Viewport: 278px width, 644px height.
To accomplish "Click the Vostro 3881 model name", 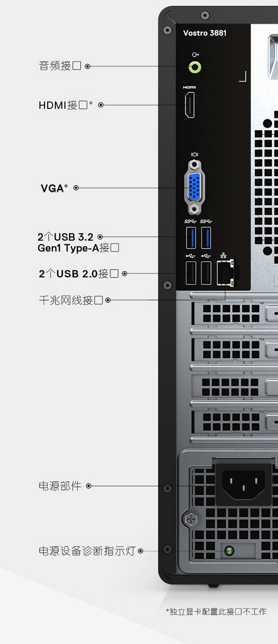I will (205, 33).
